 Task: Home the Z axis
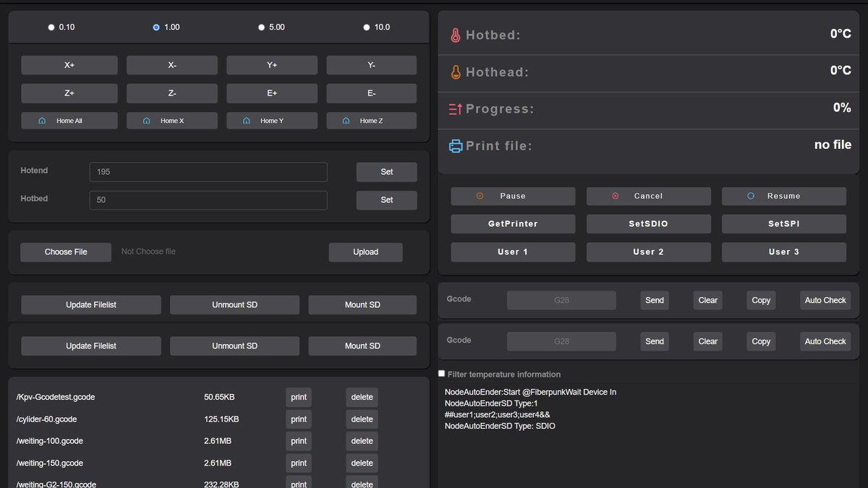tap(371, 121)
